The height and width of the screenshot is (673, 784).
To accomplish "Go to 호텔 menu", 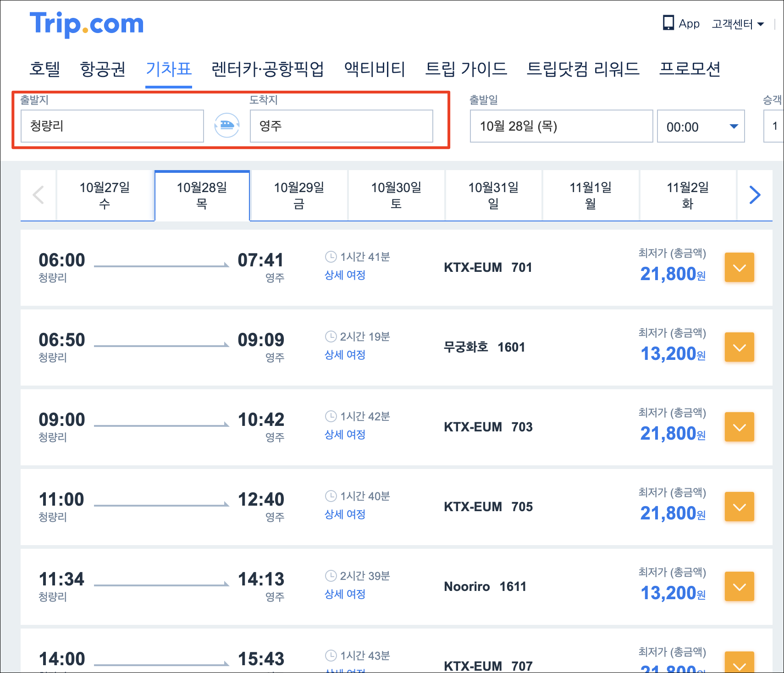I will 45,69.
